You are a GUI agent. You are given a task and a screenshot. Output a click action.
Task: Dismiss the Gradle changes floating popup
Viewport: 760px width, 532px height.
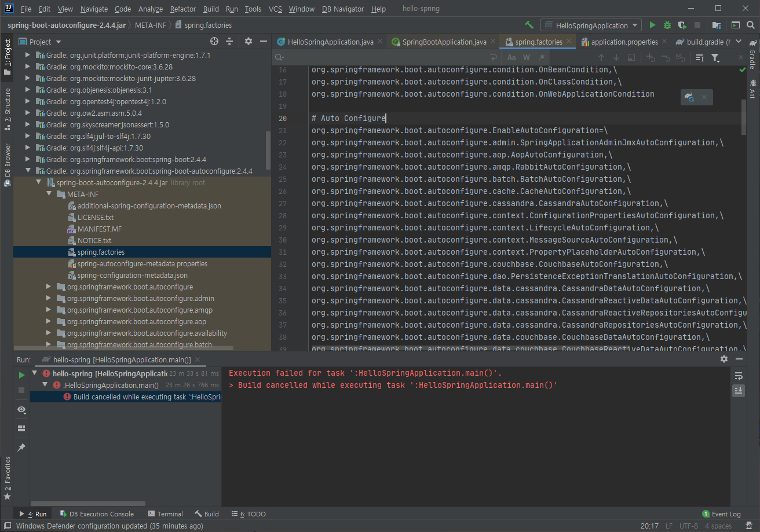pos(704,97)
